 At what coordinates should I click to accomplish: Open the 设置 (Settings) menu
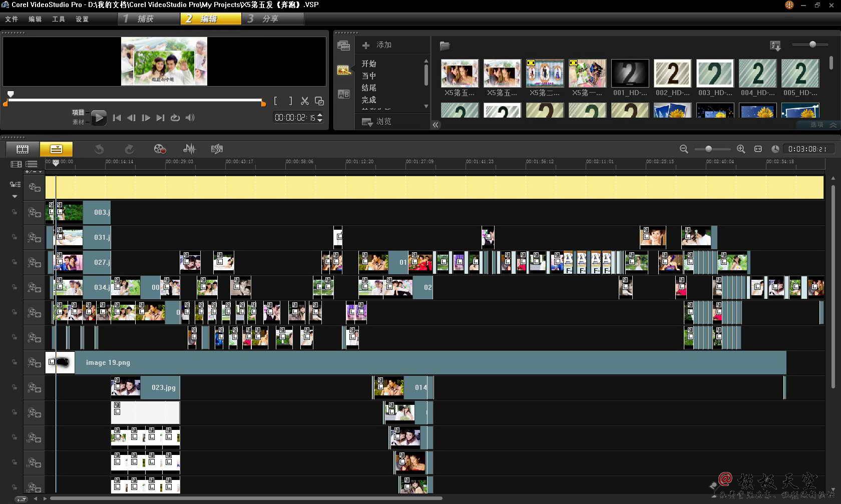(x=82, y=19)
